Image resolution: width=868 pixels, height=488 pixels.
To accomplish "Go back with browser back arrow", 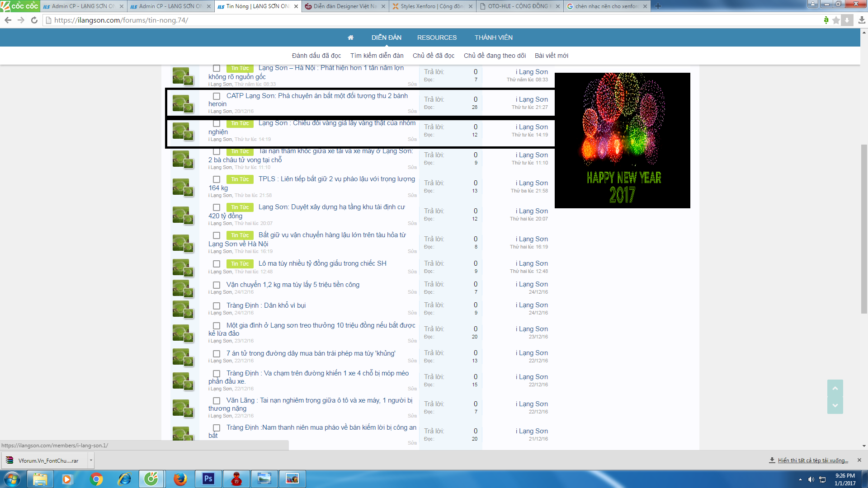I will click(8, 20).
